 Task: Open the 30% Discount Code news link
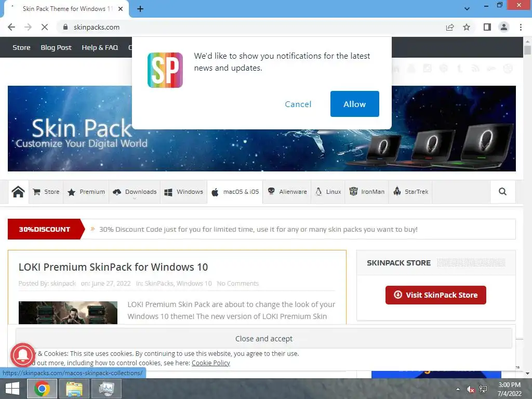click(x=258, y=229)
